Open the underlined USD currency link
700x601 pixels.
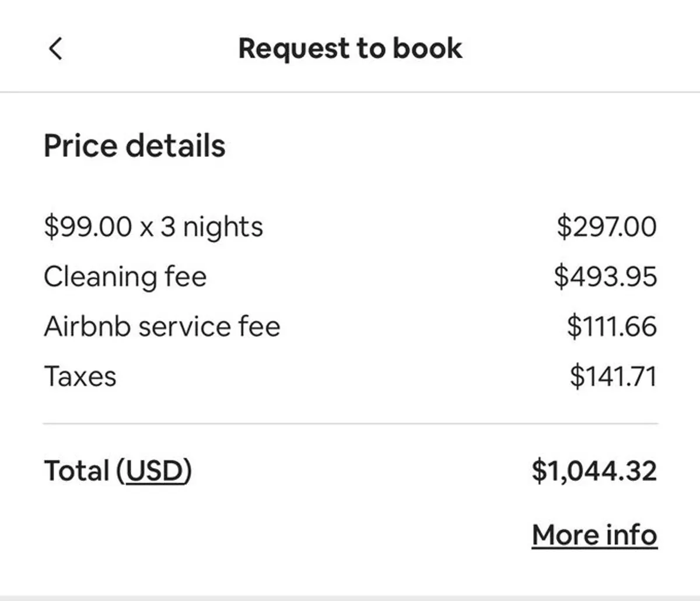click(x=154, y=471)
